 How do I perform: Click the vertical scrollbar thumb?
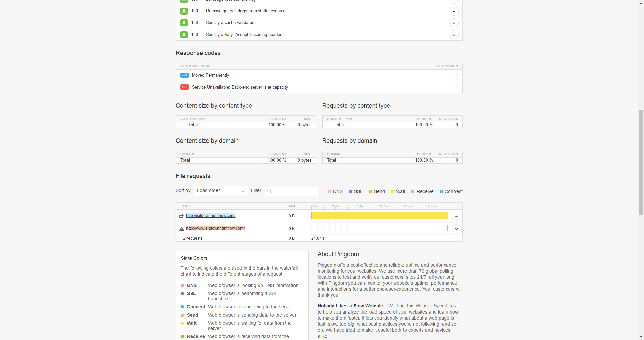pos(641,162)
